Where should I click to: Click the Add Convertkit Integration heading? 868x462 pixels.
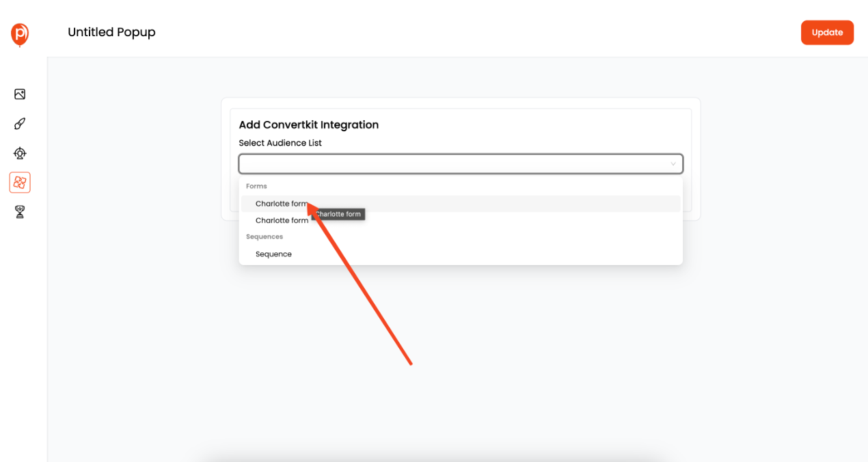click(x=308, y=124)
